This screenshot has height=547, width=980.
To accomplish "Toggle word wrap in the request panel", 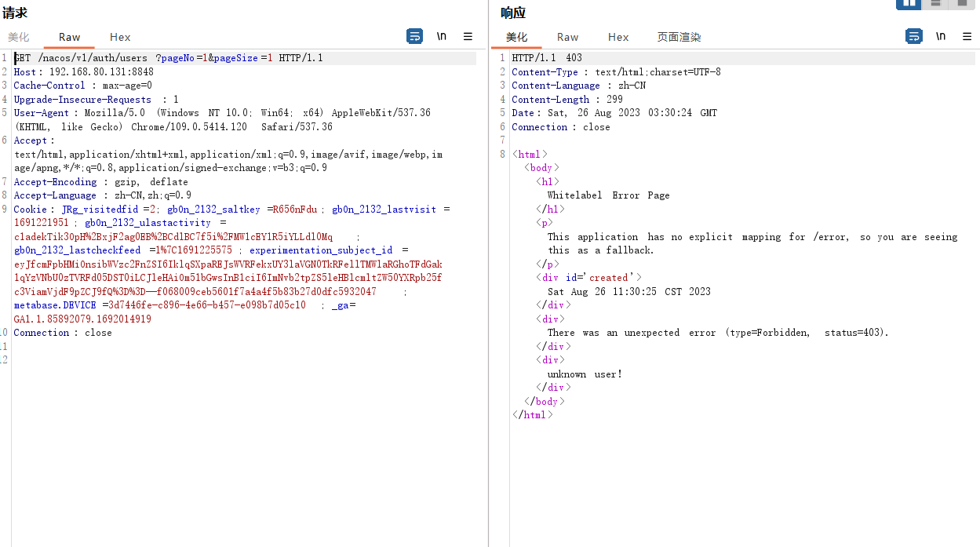I will (x=414, y=36).
